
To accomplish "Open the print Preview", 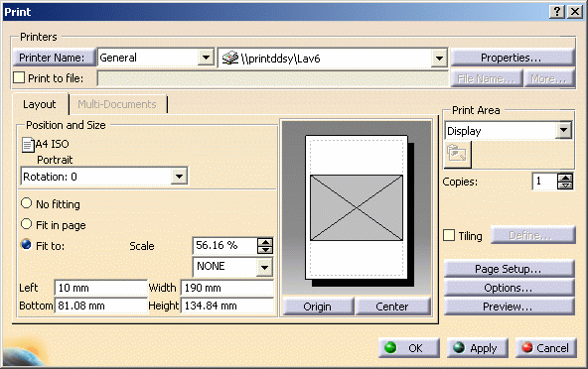I will coord(509,307).
